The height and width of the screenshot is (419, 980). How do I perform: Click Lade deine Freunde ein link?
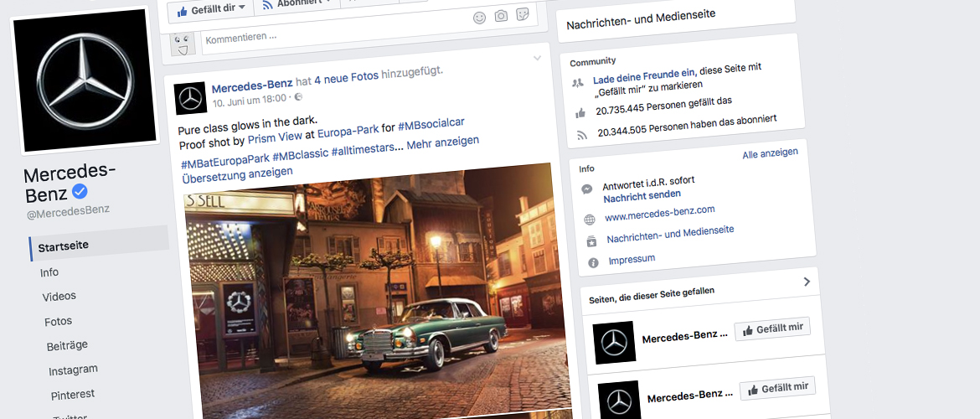[x=645, y=75]
